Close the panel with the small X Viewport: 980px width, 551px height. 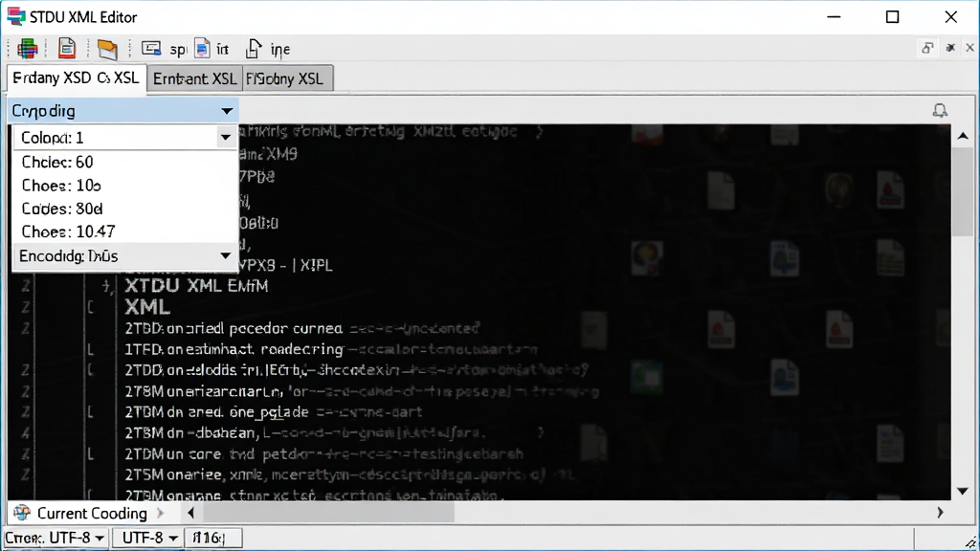pyautogui.click(x=970, y=48)
